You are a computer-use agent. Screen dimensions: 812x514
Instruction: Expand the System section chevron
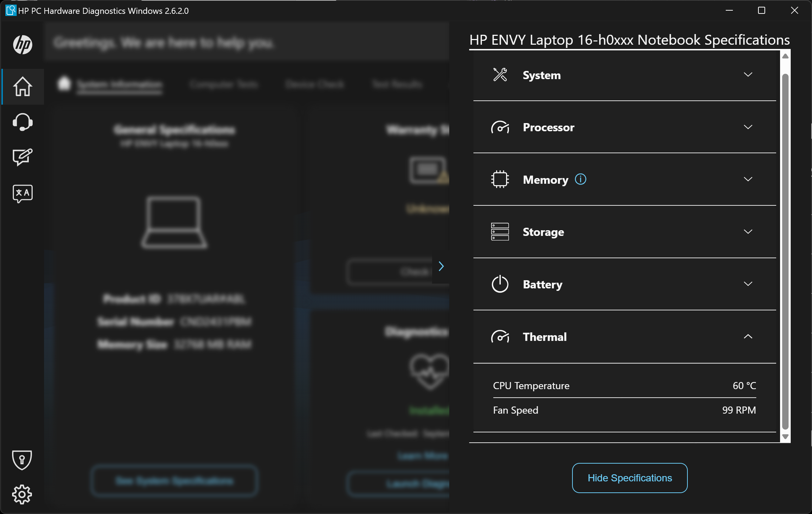(x=748, y=75)
